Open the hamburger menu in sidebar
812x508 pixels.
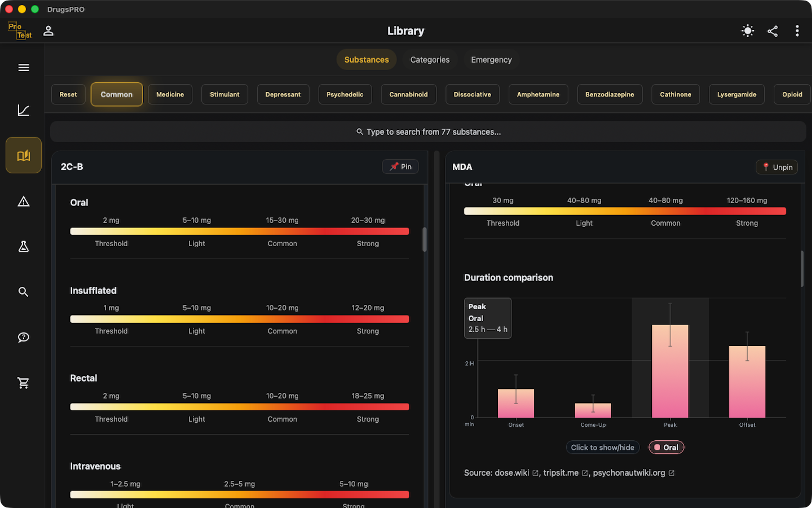point(23,68)
